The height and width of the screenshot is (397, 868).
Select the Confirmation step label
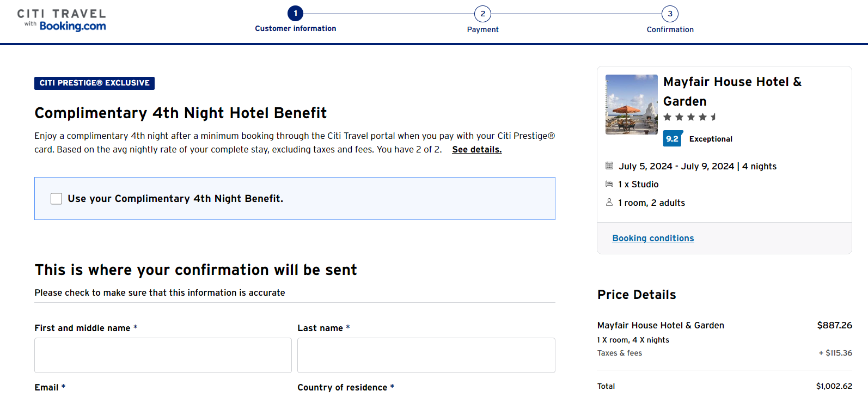670,29
